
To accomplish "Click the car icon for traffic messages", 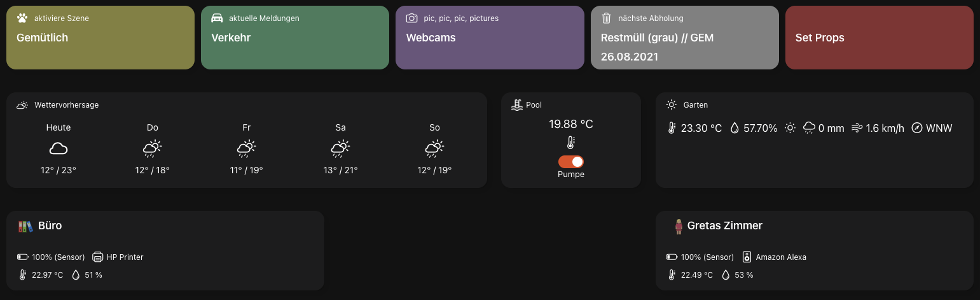I will pyautogui.click(x=217, y=18).
